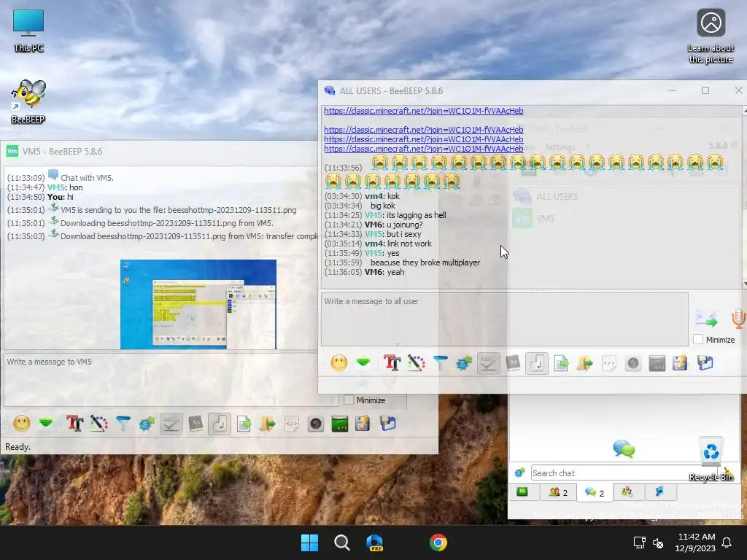Click send message arrow in ALL USERS window
747x560 pixels.
point(706,319)
